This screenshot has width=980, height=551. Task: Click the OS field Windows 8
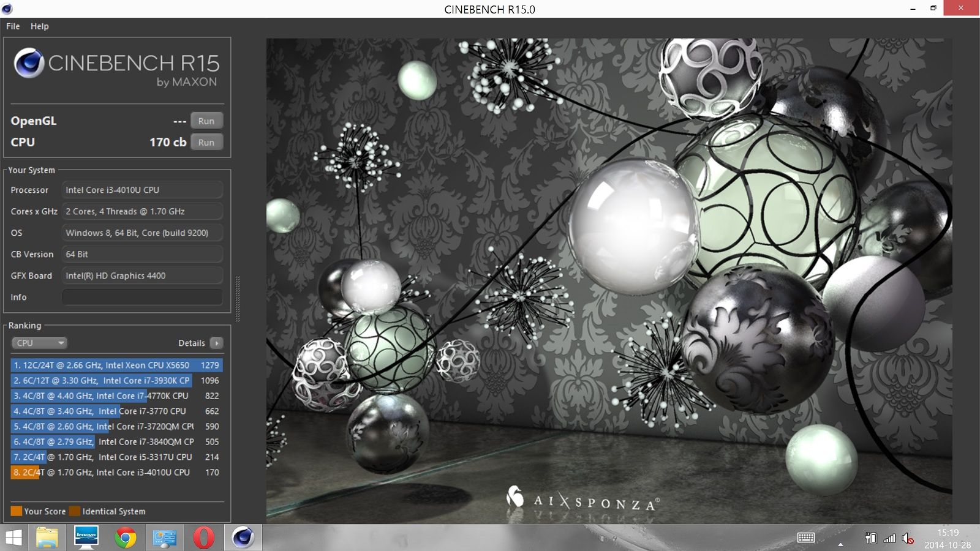[x=142, y=233]
